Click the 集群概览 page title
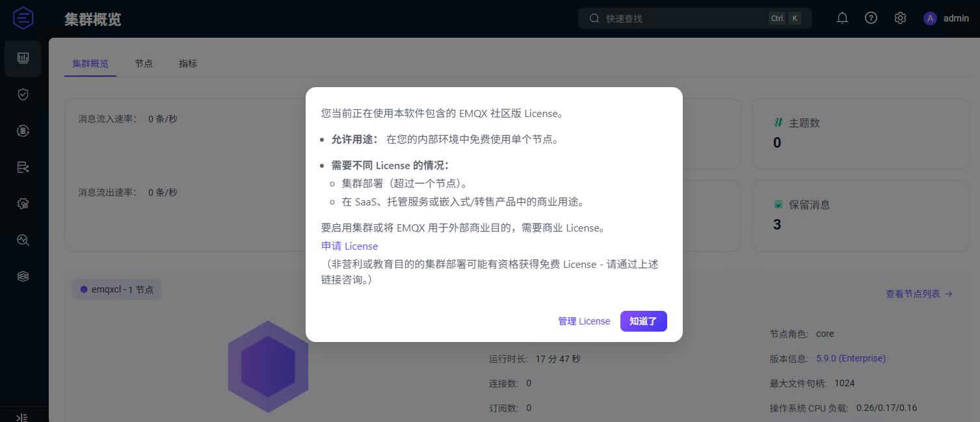The image size is (980, 422). pyautogui.click(x=93, y=20)
